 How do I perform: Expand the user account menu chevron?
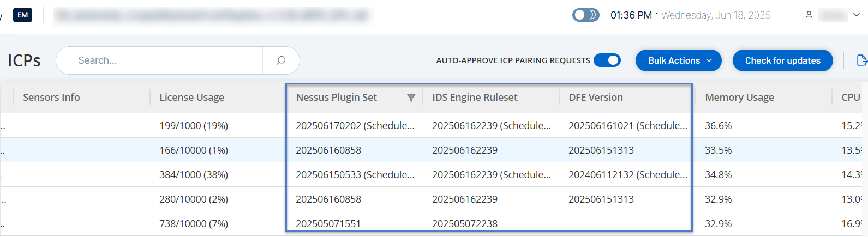point(856,15)
